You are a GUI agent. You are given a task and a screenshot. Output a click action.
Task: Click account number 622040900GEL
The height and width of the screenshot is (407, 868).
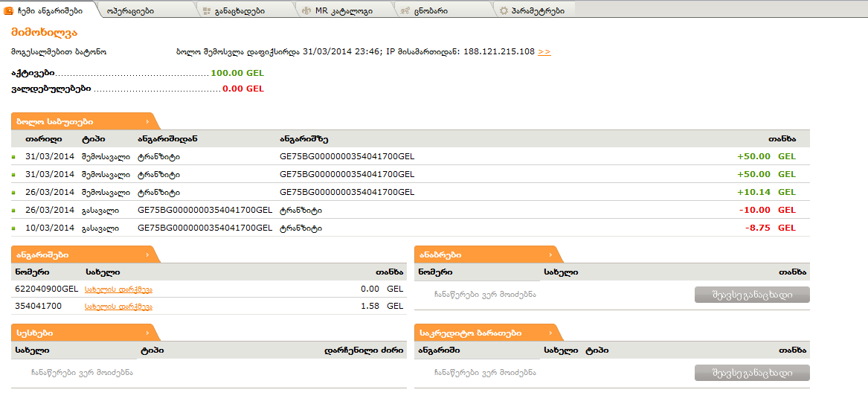pos(47,289)
